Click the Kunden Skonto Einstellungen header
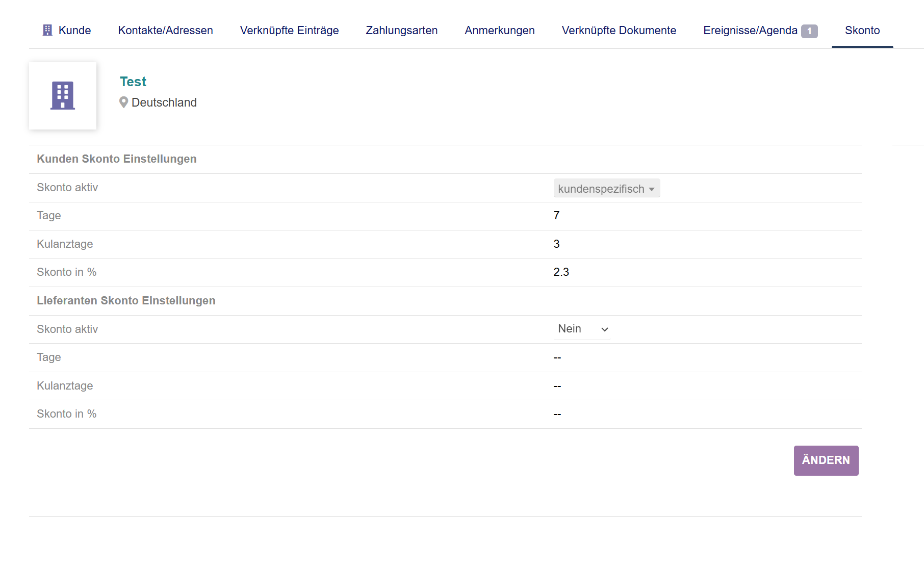This screenshot has width=924, height=568. pyautogui.click(x=116, y=159)
